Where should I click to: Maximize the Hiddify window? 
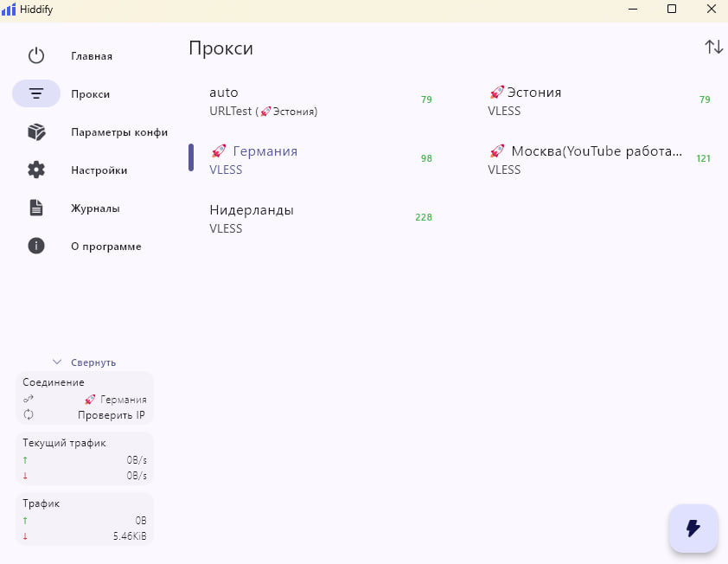[671, 9]
